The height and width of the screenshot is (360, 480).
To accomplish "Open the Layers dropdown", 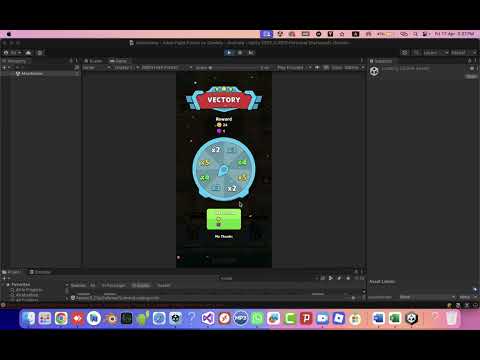I will (x=436, y=53).
